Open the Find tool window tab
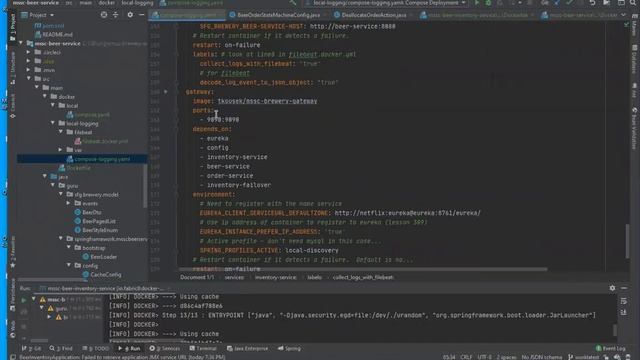Image resolution: width=640 pixels, height=360 pixels. point(61,349)
